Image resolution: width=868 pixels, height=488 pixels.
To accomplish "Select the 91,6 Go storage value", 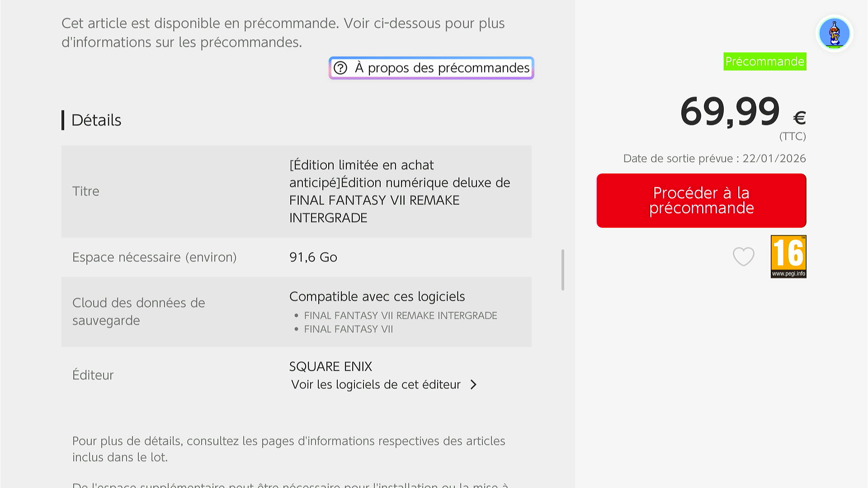I will click(313, 257).
